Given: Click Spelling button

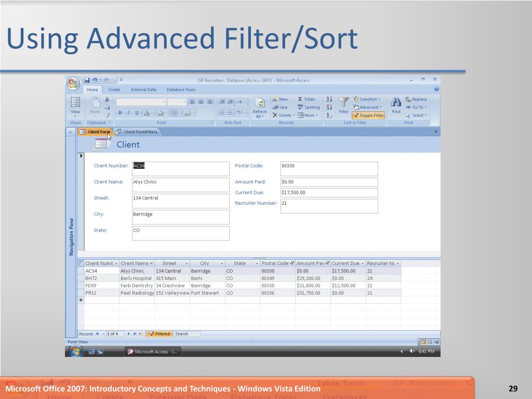Looking at the screenshot, I should point(309,107).
